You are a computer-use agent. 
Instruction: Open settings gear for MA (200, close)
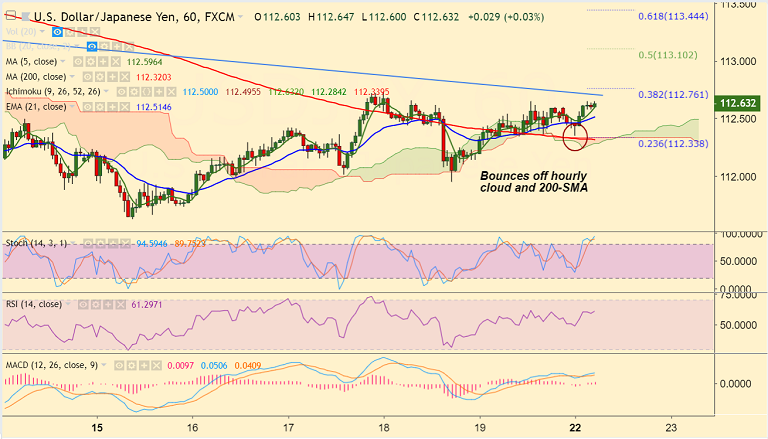100,77
